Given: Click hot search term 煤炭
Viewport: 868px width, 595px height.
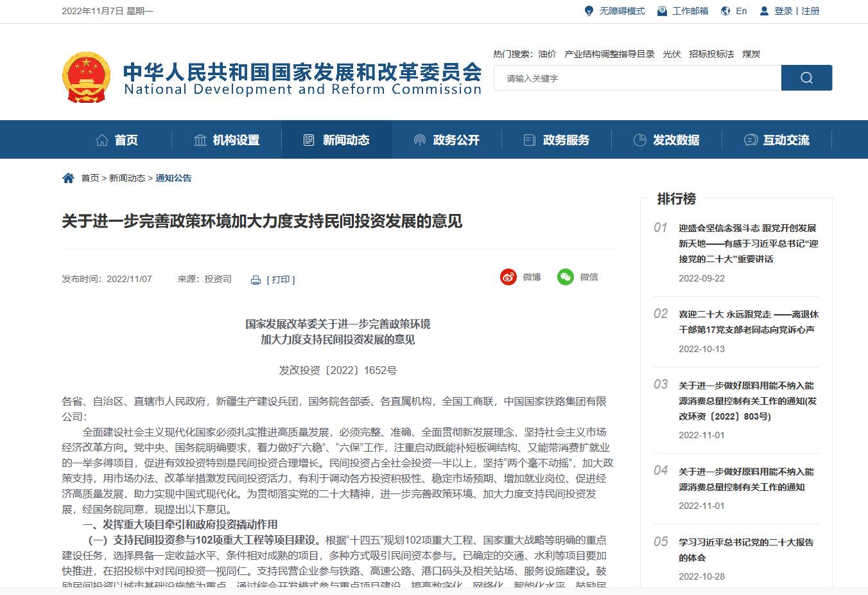Looking at the screenshot, I should pyautogui.click(x=751, y=54).
